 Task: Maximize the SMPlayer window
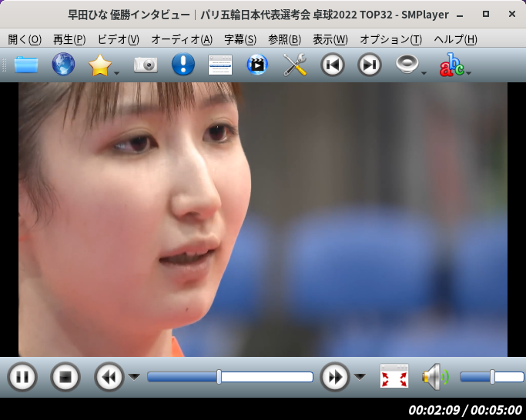[x=485, y=14]
